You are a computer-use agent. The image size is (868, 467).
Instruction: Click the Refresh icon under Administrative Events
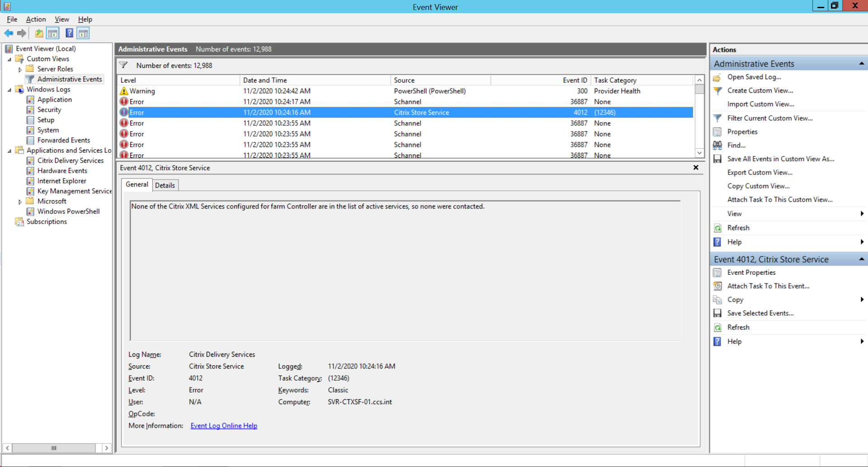pos(717,228)
